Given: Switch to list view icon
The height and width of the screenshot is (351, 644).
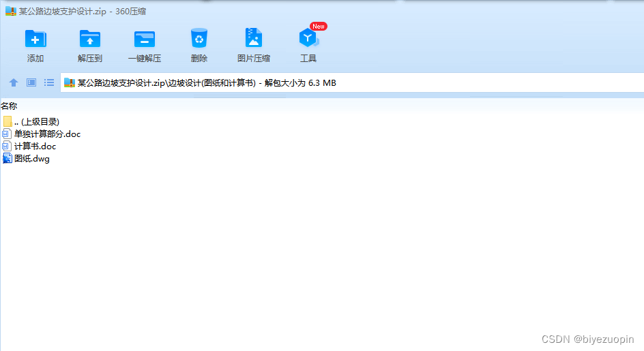Looking at the screenshot, I should (49, 82).
